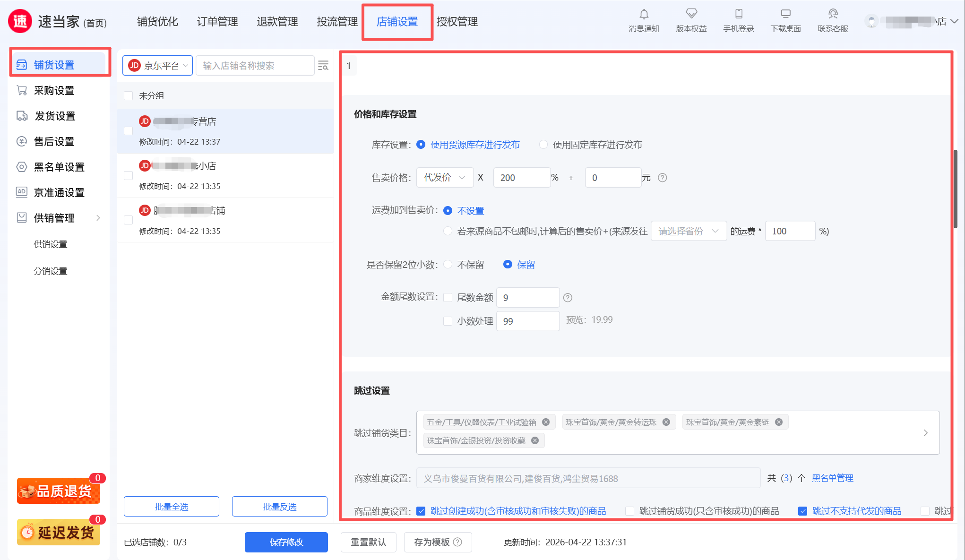Select 使用固定库存进行发布 radio option
Viewport: 965px width, 560px height.
[544, 145]
